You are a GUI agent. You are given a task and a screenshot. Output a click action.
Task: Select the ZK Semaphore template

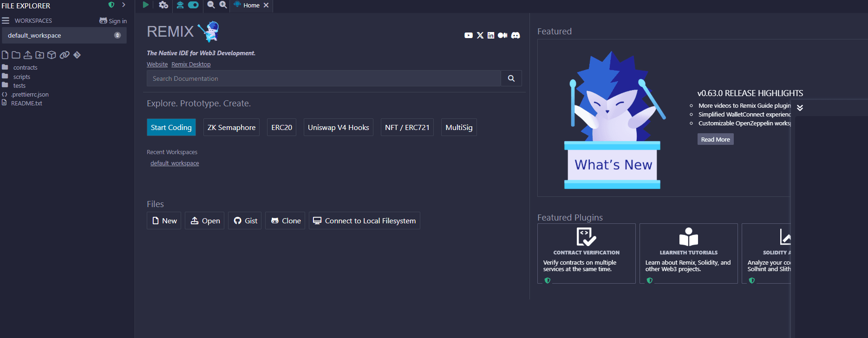point(231,127)
